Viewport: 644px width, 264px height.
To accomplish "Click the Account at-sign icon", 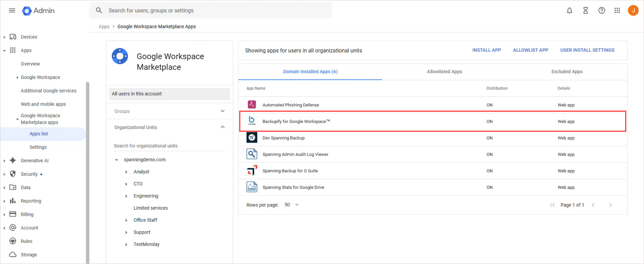I will [x=13, y=228].
